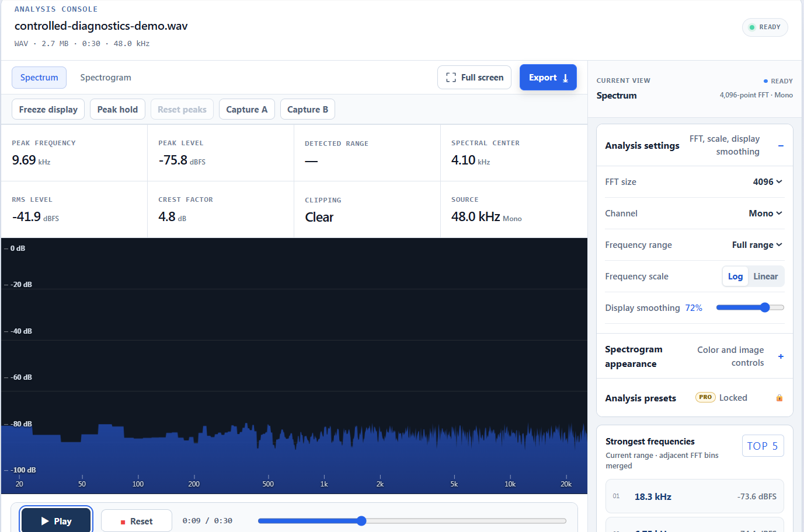Click the Analysis presets Locked row

point(695,398)
